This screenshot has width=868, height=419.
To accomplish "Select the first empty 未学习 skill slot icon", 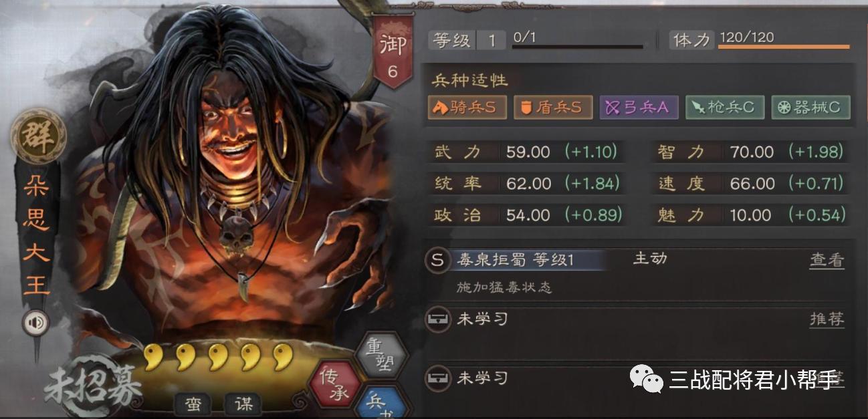I will [437, 319].
